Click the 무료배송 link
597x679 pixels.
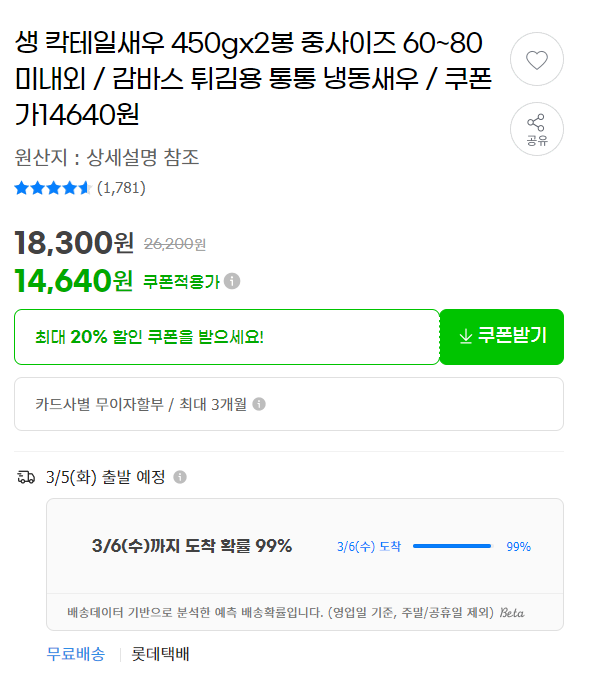click(x=75, y=654)
